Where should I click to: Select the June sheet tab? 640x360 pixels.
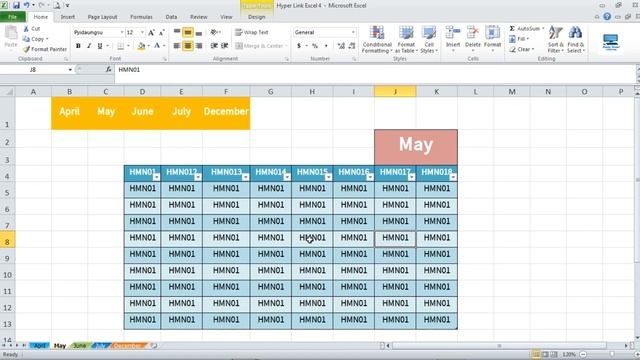(x=80, y=346)
